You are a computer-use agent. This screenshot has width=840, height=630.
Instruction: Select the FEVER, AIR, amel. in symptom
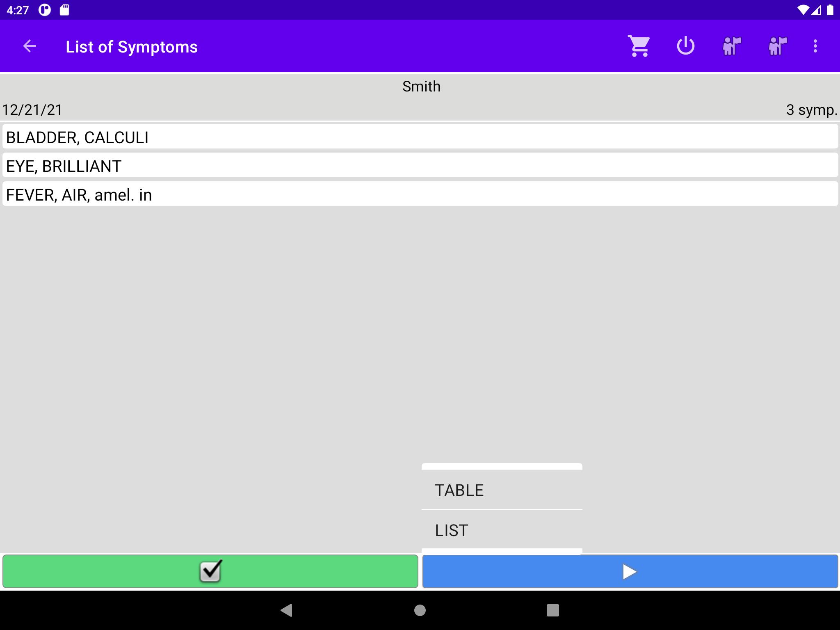420,194
